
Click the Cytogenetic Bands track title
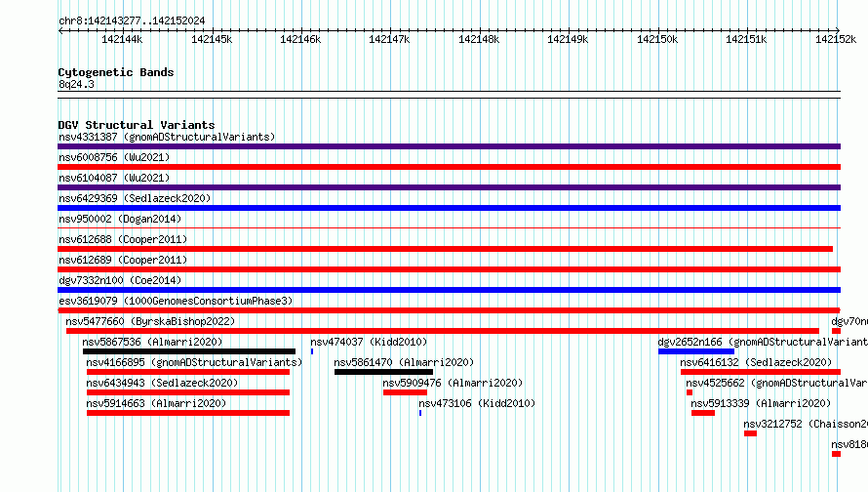[116, 72]
